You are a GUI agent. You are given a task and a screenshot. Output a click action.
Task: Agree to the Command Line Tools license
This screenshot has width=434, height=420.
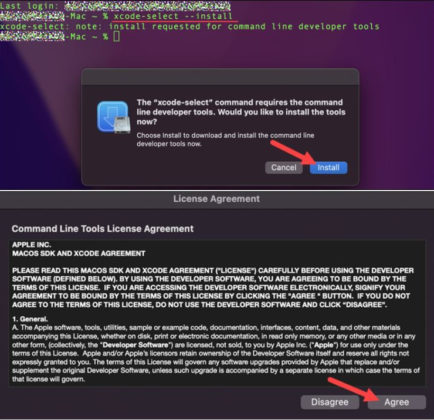point(397,402)
